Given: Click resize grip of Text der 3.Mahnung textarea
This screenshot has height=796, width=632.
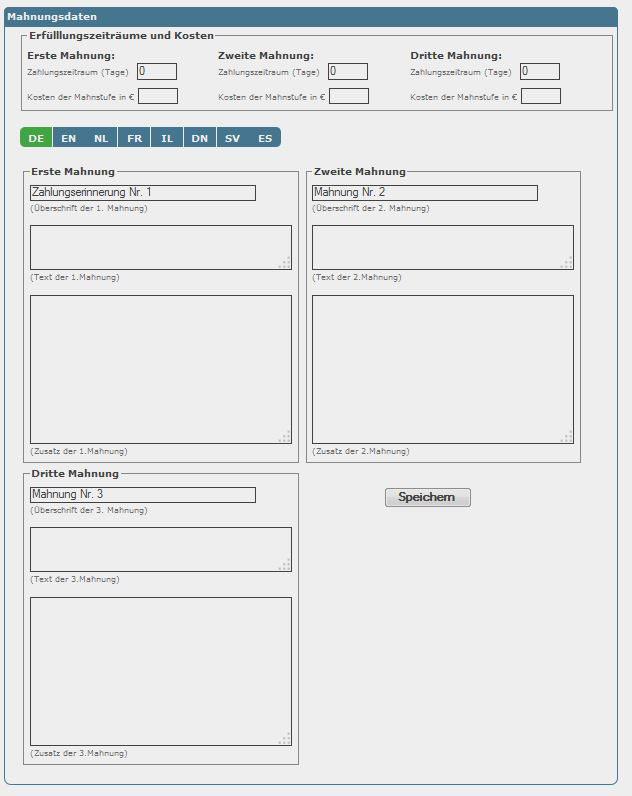Looking at the screenshot, I should [x=285, y=565].
